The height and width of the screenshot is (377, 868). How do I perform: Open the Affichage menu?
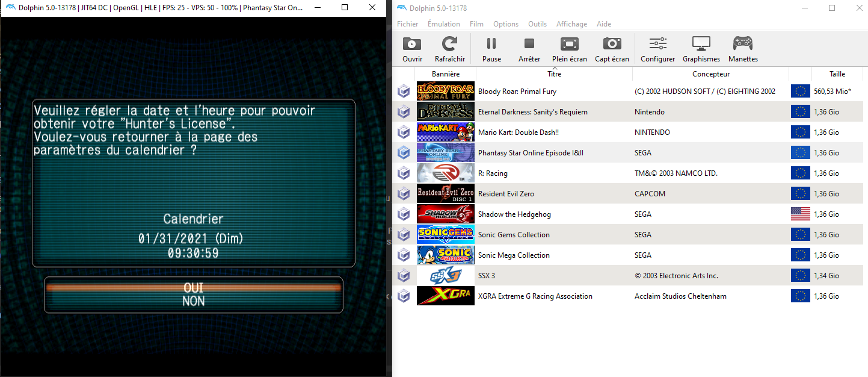pyautogui.click(x=571, y=24)
